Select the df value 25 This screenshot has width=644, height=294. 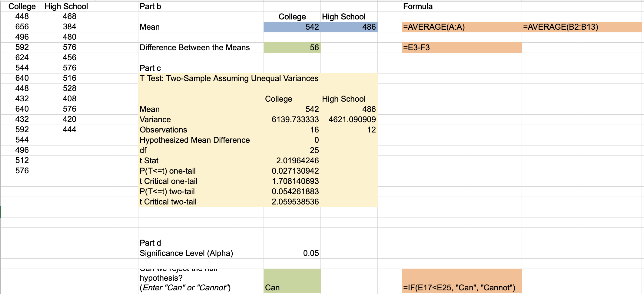tap(315, 150)
